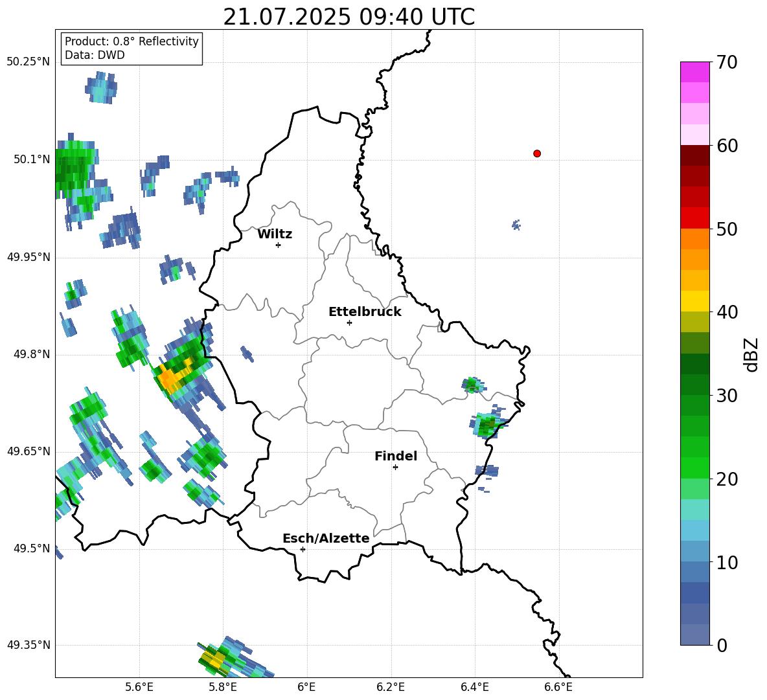Screen dimensions: 767x700
Task: Click the dark maroon colorbar segment below 60
Action: (694, 155)
